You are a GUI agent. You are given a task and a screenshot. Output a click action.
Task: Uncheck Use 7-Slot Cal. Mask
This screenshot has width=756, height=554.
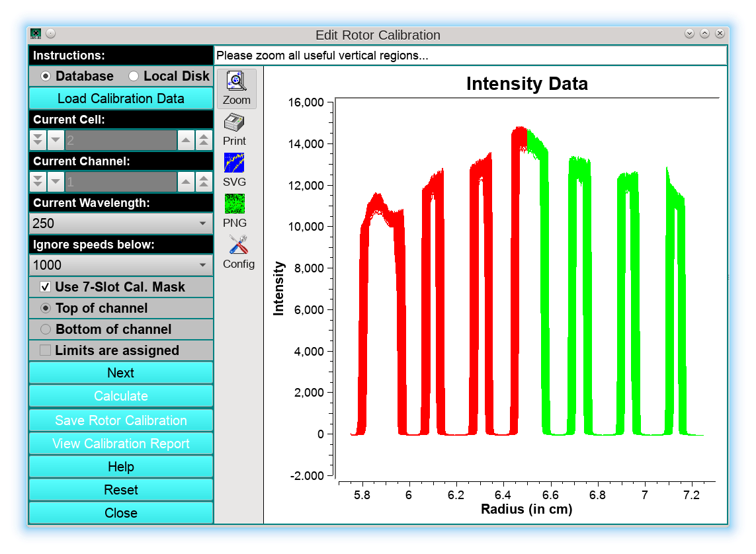[46, 287]
